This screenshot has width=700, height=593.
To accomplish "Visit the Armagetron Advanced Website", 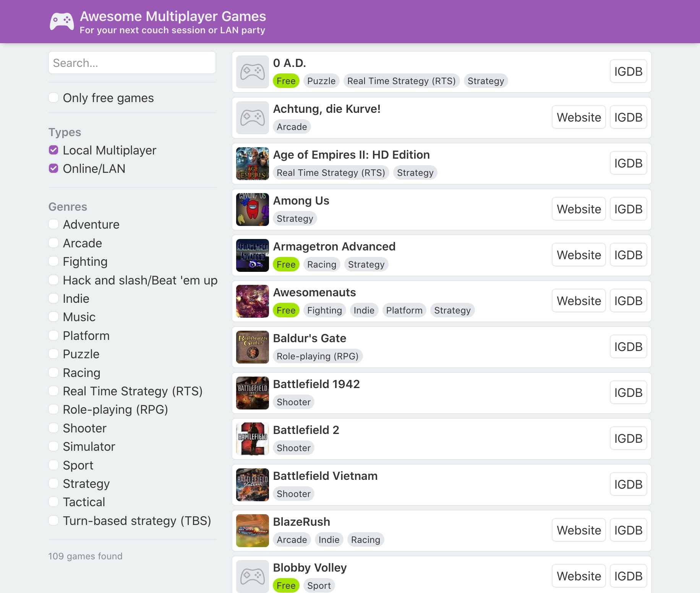I will (578, 255).
